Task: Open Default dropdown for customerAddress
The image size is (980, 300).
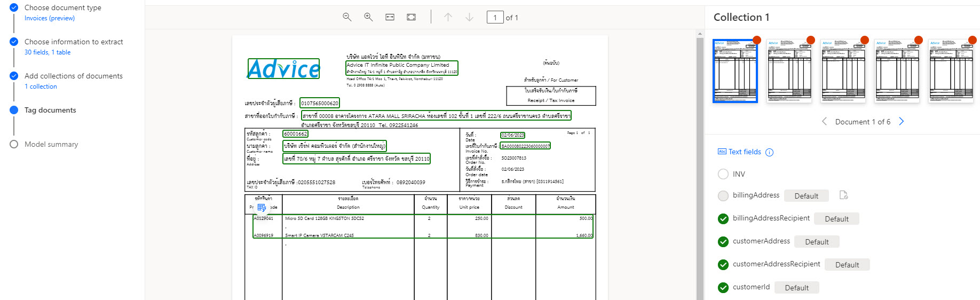Action: [x=817, y=242]
